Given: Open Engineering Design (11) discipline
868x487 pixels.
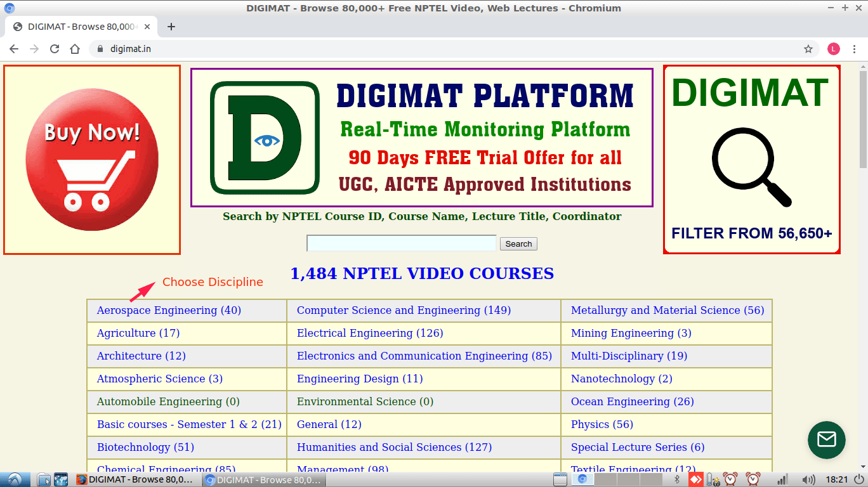Looking at the screenshot, I should coord(360,379).
